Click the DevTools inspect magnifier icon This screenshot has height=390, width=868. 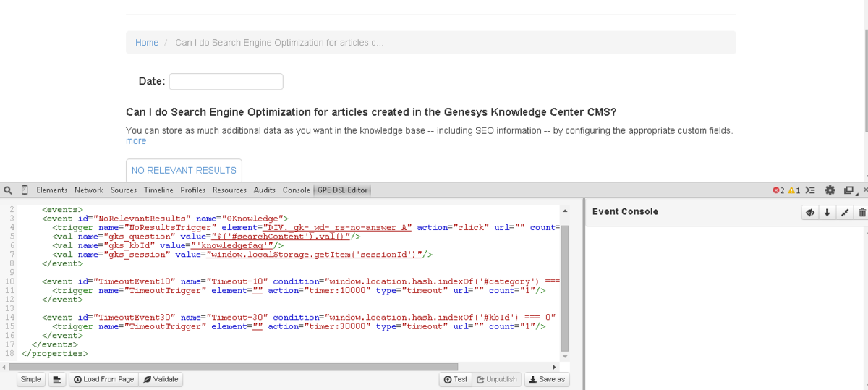click(8, 190)
